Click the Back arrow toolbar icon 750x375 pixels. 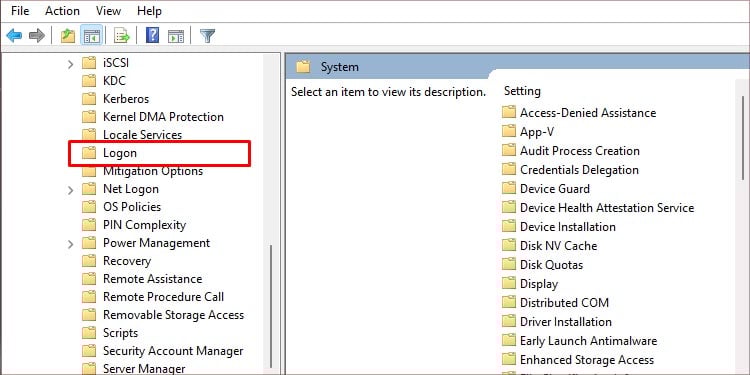(14, 35)
